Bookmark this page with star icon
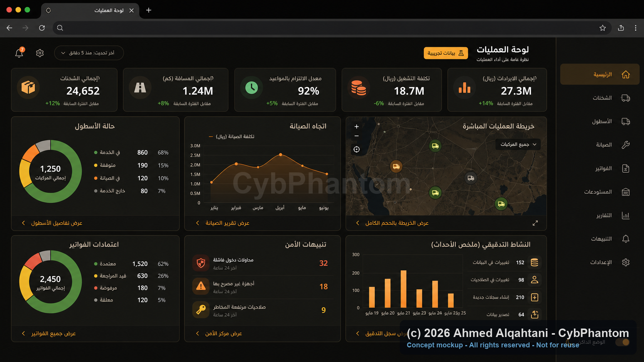 tap(602, 28)
